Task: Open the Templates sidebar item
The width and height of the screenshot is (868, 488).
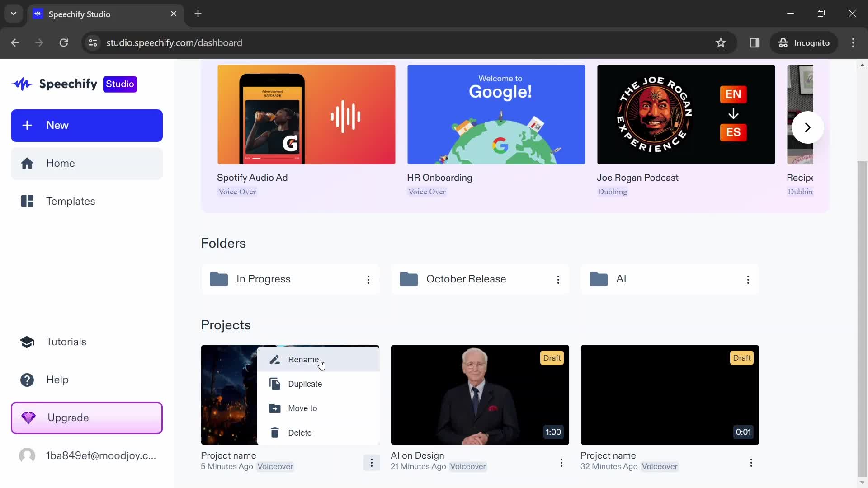Action: coord(87,202)
